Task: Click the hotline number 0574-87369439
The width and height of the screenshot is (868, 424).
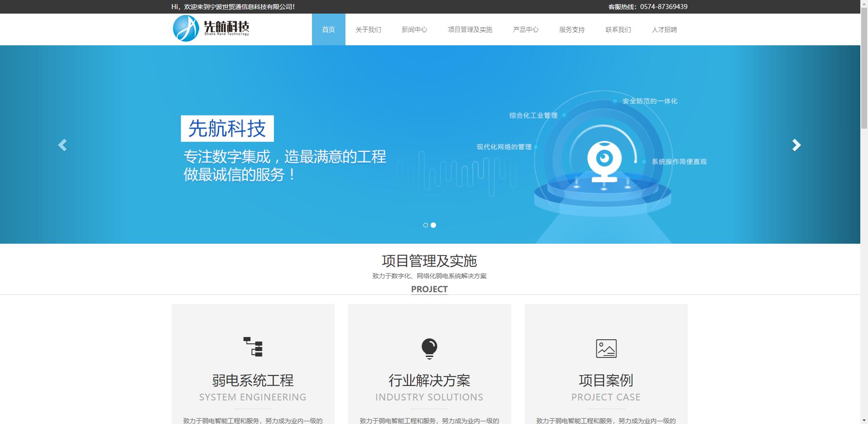Action: click(x=664, y=7)
